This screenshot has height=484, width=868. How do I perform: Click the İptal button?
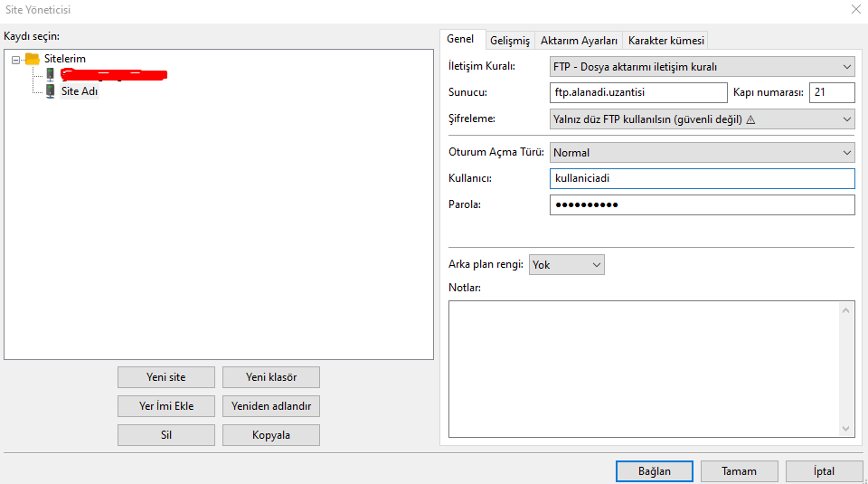(x=824, y=471)
